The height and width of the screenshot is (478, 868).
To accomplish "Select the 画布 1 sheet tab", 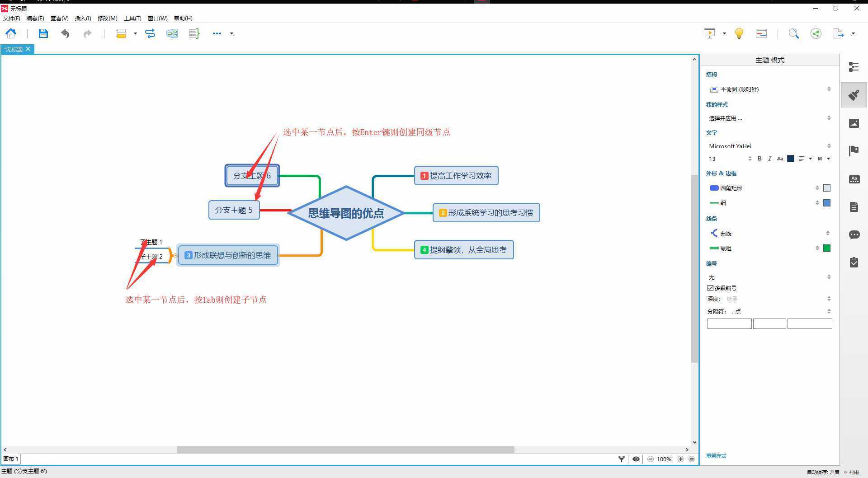I will click(x=11, y=459).
